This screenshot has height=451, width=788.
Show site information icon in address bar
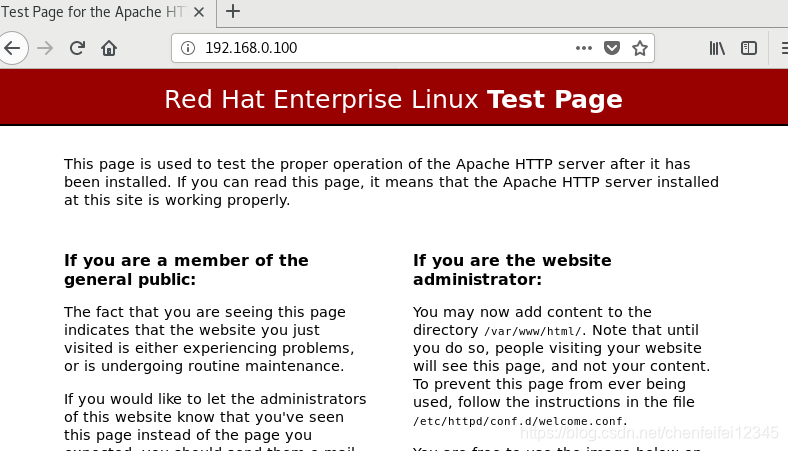188,48
